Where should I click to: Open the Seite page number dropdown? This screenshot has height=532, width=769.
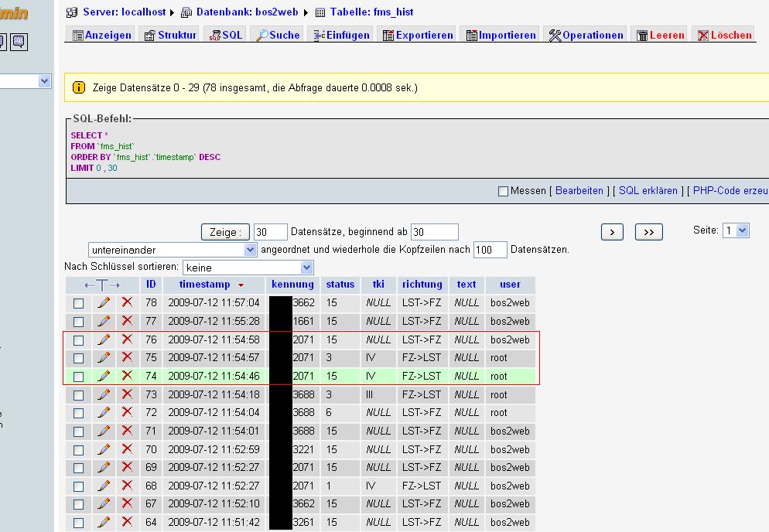point(736,230)
